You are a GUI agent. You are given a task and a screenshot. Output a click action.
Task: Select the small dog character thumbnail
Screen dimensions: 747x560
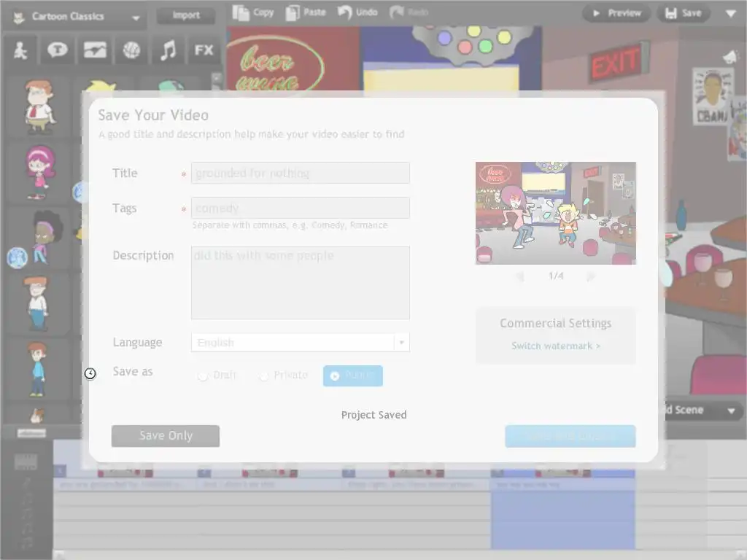click(36, 416)
